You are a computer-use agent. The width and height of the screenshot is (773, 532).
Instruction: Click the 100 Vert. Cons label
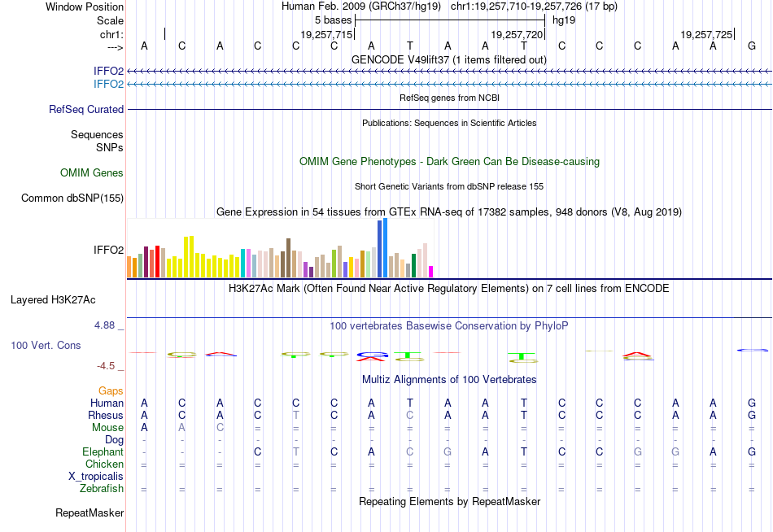pyautogui.click(x=46, y=345)
